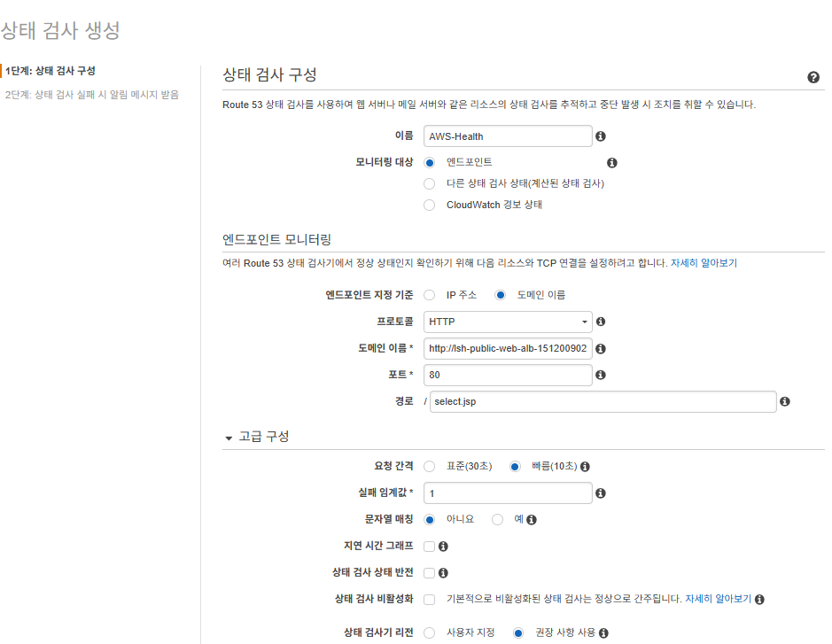
Task: Click info icon beside 엔드포인트 monitoring option
Action: point(611,163)
